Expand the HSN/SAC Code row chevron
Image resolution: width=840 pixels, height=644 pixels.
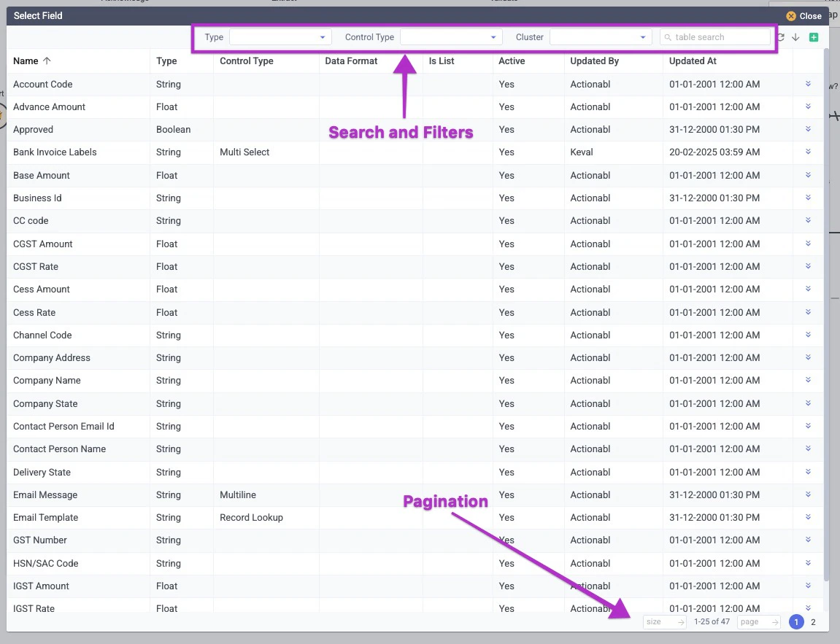click(x=808, y=562)
